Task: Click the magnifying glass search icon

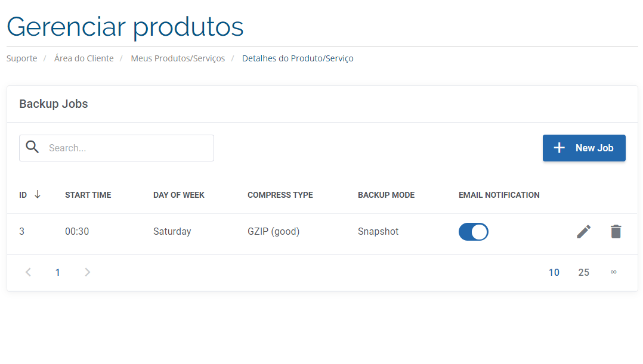Action: pyautogui.click(x=33, y=148)
